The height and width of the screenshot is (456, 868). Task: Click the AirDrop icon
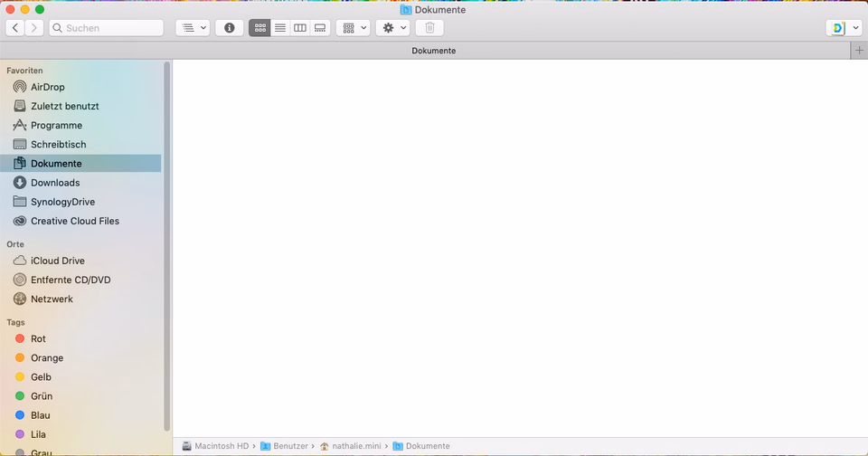coord(19,87)
